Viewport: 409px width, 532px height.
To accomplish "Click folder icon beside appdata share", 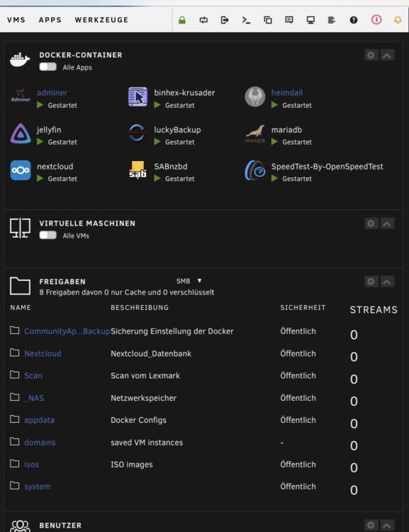I will point(15,419).
